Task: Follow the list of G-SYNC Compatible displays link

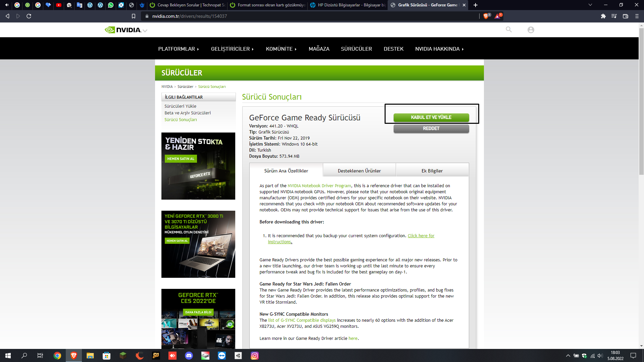Action: pyautogui.click(x=302, y=320)
